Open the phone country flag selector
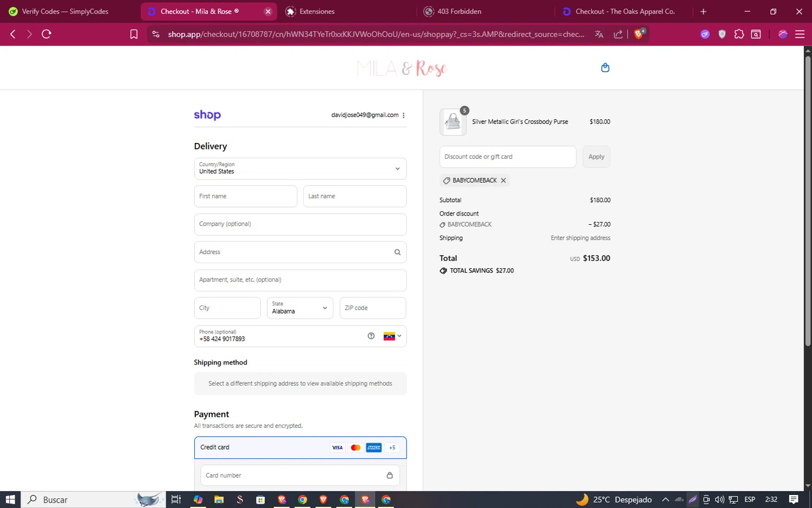This screenshot has height=508, width=812. [x=392, y=336]
